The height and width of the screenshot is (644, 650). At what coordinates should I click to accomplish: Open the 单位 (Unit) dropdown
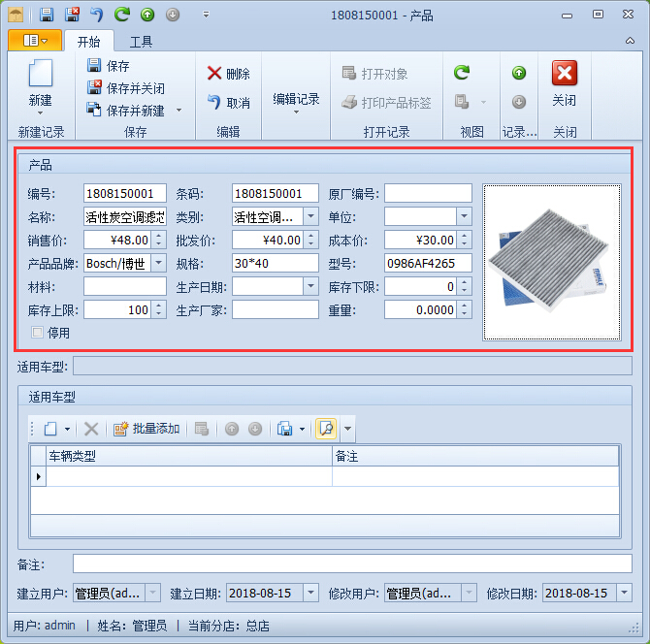[x=464, y=217]
